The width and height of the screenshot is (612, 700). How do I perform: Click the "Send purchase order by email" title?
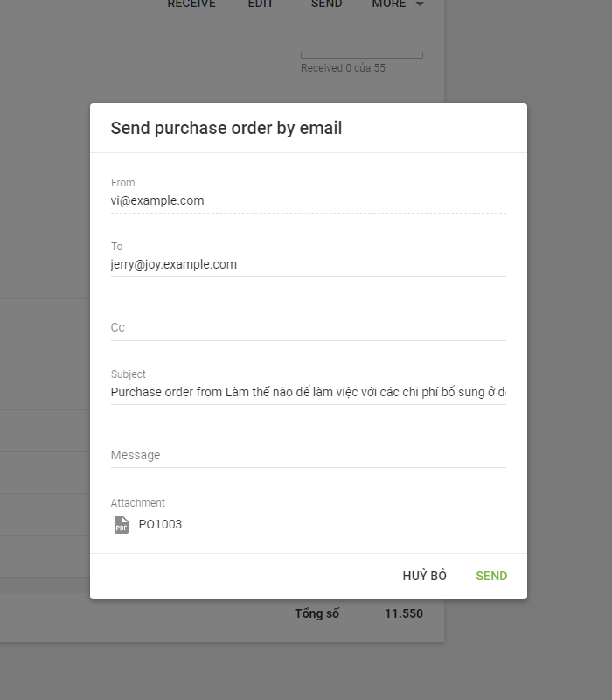tap(226, 129)
